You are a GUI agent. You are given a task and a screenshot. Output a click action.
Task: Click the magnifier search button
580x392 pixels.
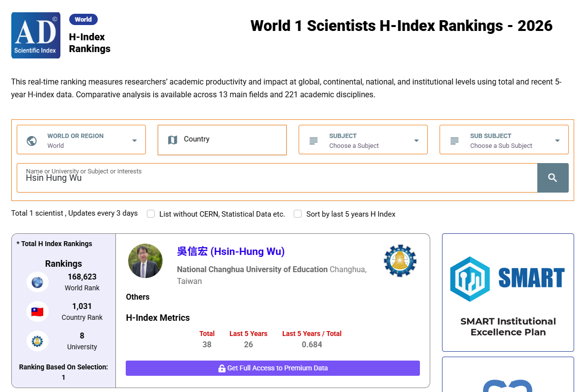click(552, 178)
